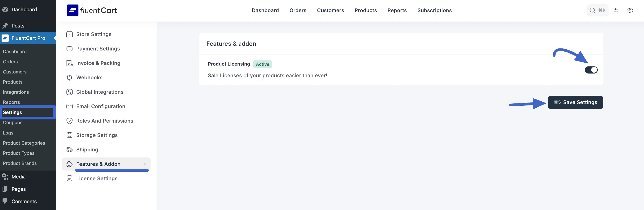The width and height of the screenshot is (644, 210).
Task: Open the gear settings icon top right
Action: click(x=630, y=10)
